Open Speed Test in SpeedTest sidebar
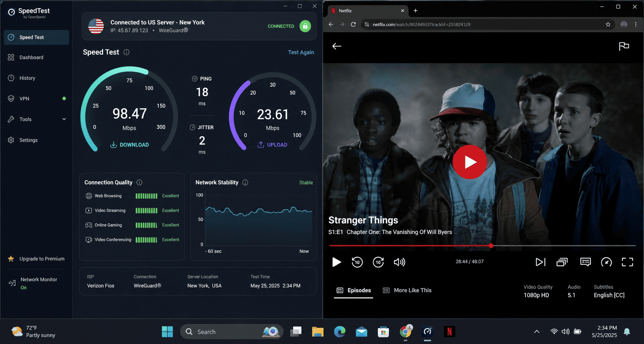The width and height of the screenshot is (644, 344). (36, 37)
